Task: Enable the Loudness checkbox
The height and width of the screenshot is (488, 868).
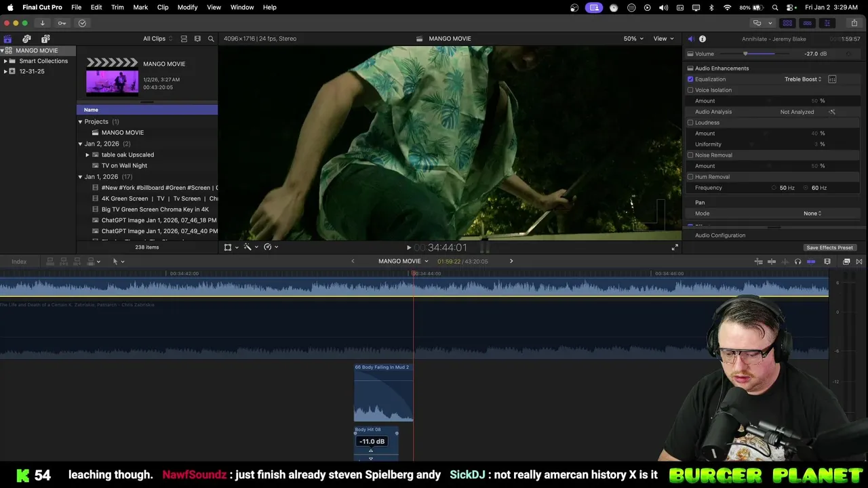Action: tap(690, 123)
